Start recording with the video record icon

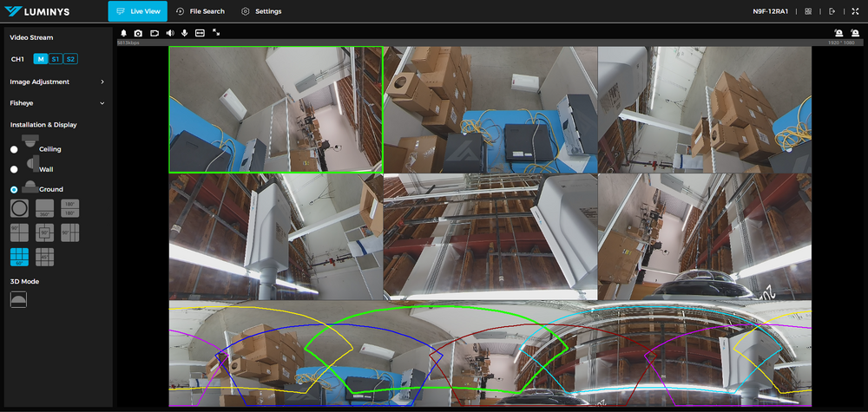pos(154,33)
